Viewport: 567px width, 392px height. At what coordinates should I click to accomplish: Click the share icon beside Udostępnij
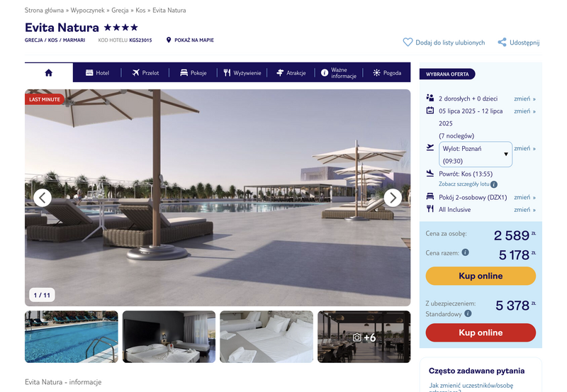pos(502,43)
